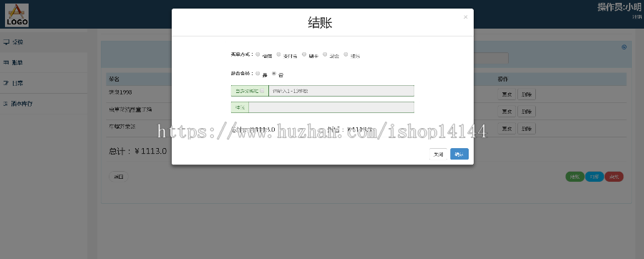The image size is (644, 259).
Task: Click 删除 in the 1998 dish row
Action: [527, 94]
